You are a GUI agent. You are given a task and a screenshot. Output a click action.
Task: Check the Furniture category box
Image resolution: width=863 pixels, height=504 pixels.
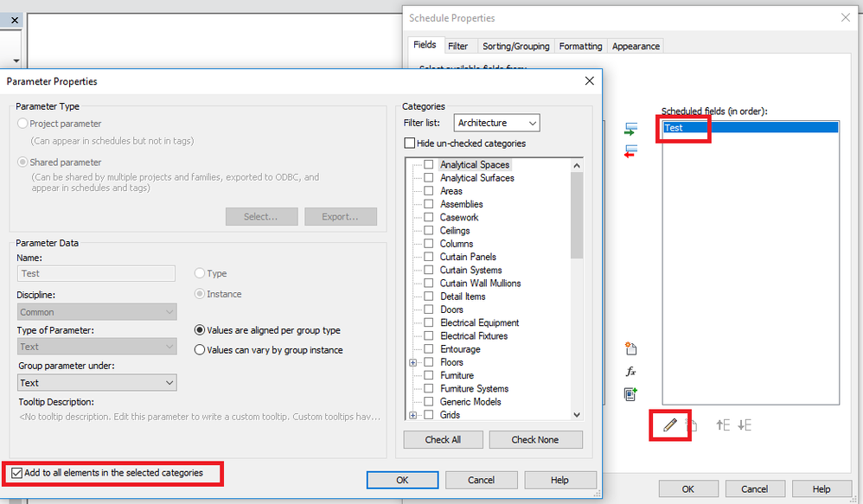tap(429, 375)
